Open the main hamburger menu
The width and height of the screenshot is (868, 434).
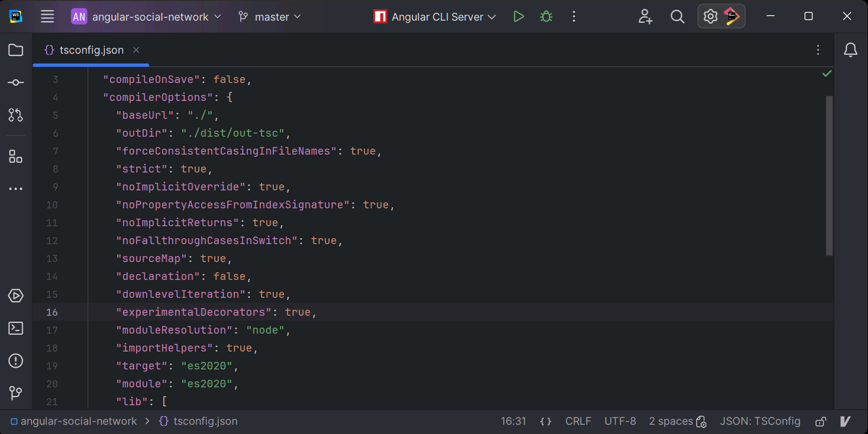click(48, 17)
